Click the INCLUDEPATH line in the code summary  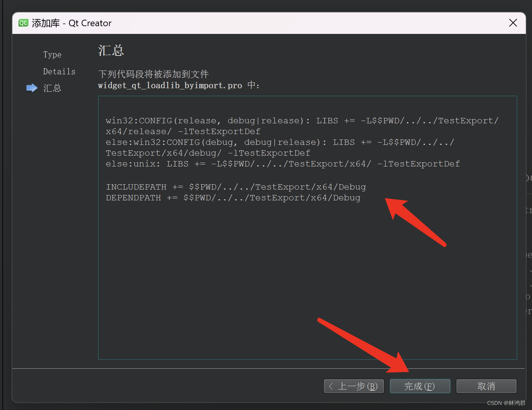click(x=236, y=187)
